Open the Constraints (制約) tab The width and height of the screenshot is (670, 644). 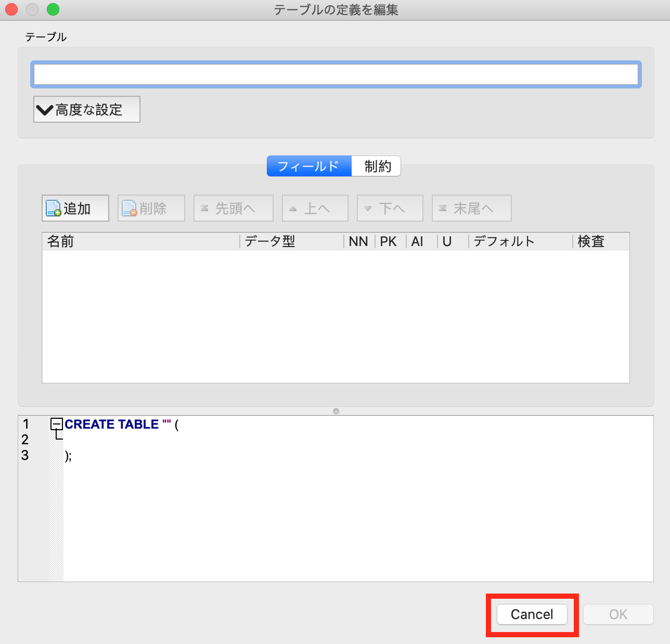pos(377,166)
